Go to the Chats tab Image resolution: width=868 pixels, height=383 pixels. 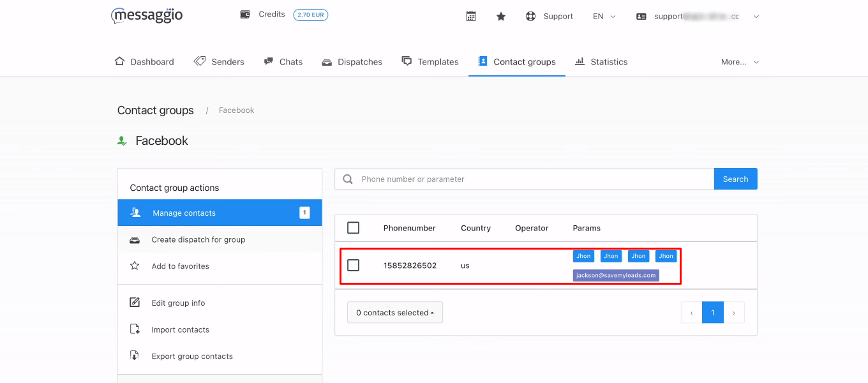click(x=283, y=62)
